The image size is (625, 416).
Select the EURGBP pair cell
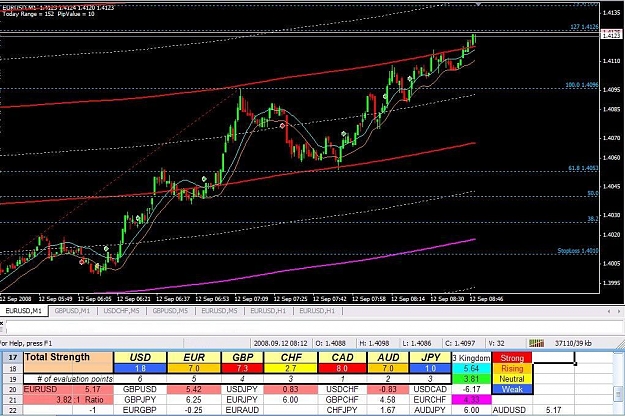tap(140, 410)
